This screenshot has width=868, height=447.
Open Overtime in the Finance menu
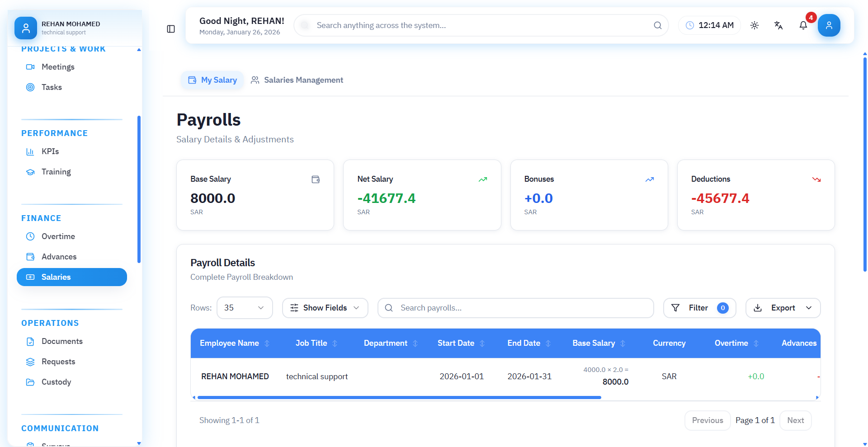(x=58, y=236)
